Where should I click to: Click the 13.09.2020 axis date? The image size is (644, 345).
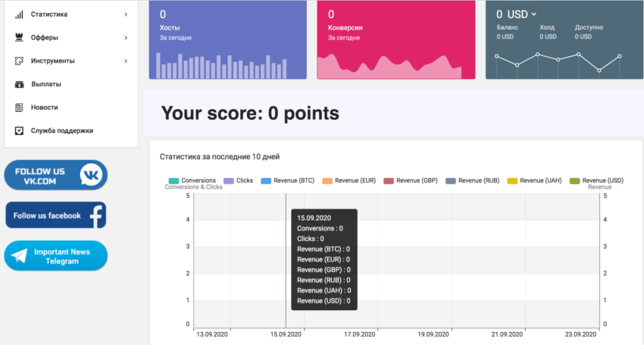211,334
